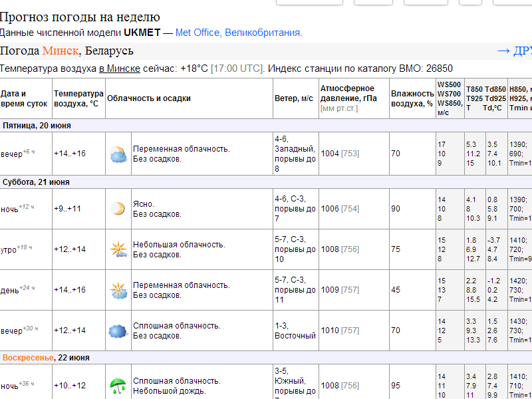Click the green umbrella rain icon for Sunday night
The height and width of the screenshot is (399, 532).
118,386
